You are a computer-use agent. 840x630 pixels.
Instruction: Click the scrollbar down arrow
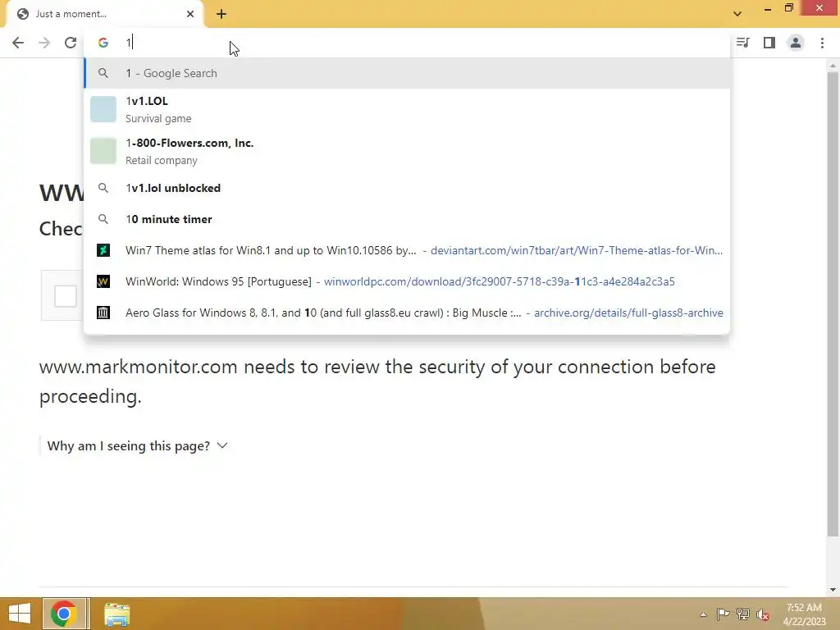click(833, 590)
